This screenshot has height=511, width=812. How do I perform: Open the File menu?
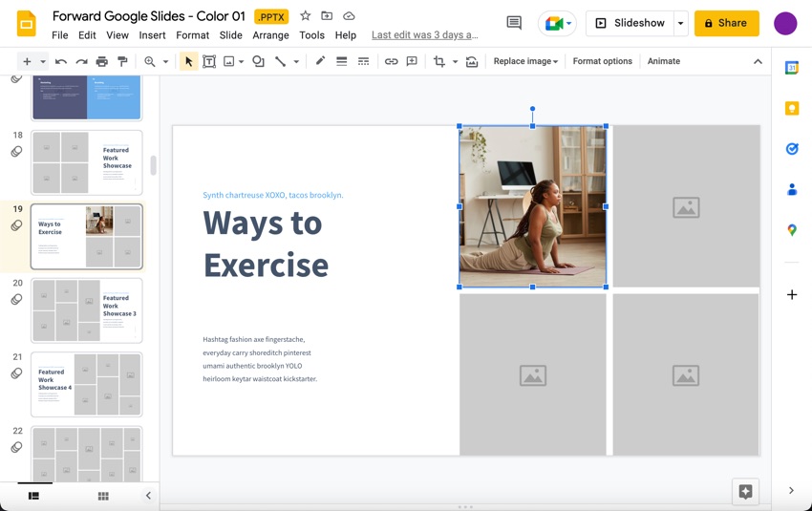point(59,35)
